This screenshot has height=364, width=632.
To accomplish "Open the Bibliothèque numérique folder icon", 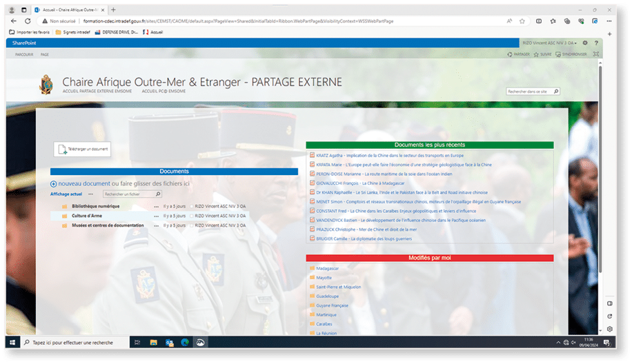I will pos(65,206).
